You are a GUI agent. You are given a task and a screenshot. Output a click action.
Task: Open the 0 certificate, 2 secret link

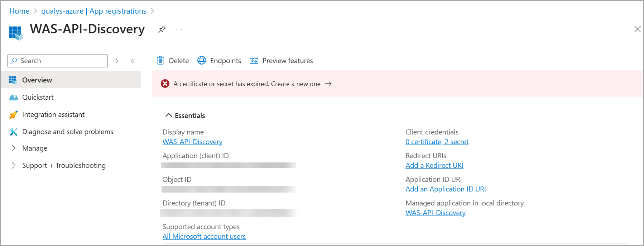point(437,142)
